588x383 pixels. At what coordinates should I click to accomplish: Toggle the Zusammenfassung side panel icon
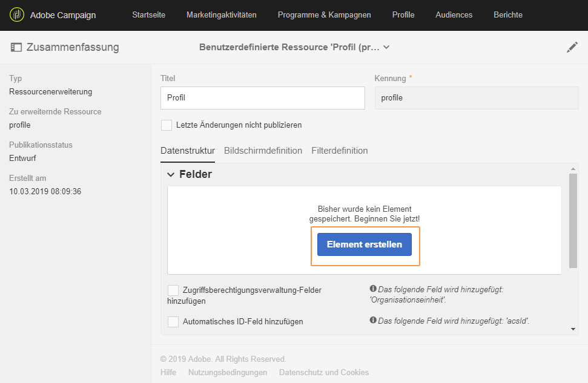tap(16, 47)
